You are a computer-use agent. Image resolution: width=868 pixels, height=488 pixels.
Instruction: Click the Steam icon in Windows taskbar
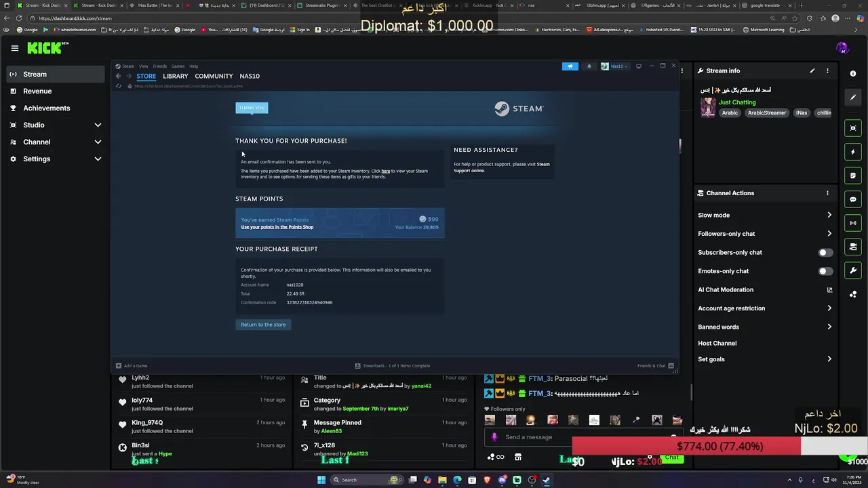[547, 480]
